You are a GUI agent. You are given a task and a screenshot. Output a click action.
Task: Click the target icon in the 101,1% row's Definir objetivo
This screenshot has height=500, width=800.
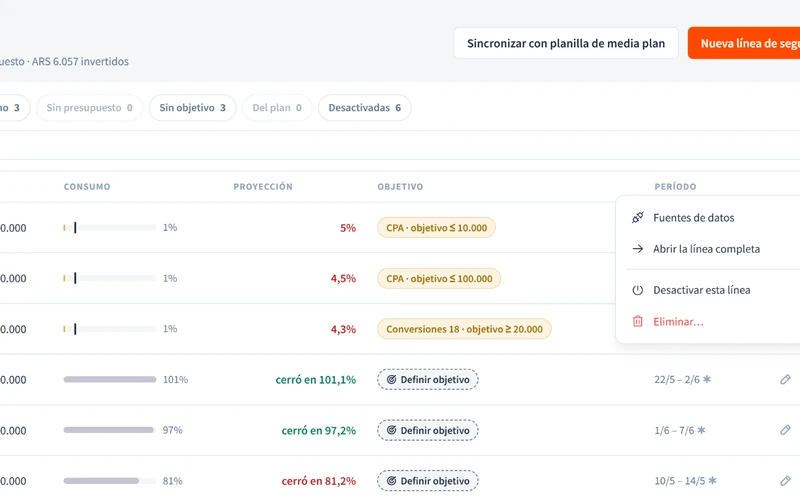(391, 380)
